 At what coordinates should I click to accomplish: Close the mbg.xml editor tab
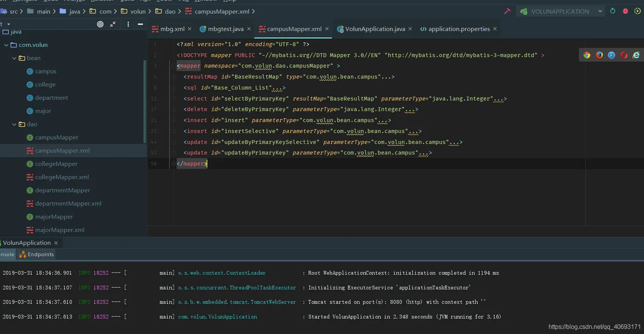coord(190,29)
